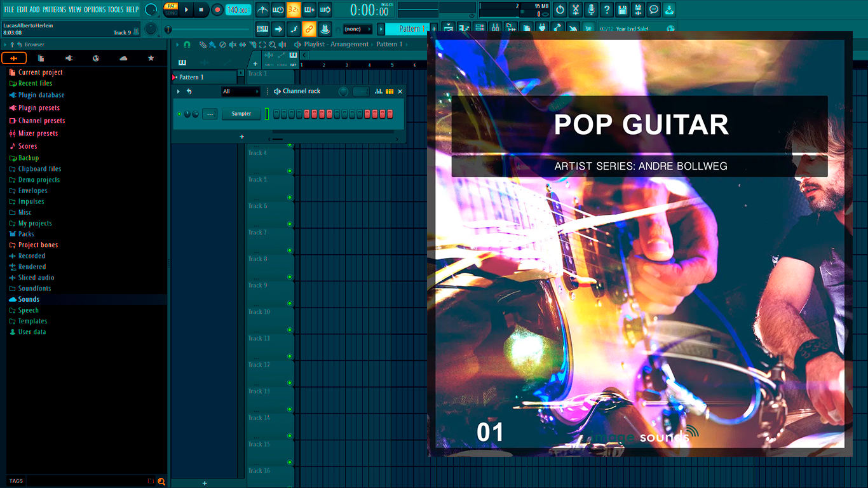Select the playlist zoom tool

pos(272,44)
